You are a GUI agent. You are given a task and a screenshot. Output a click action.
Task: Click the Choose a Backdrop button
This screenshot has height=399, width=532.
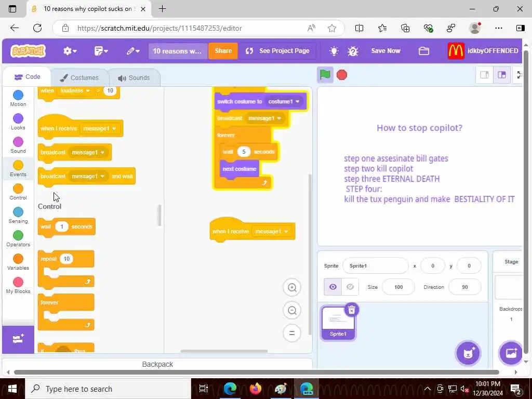511,353
